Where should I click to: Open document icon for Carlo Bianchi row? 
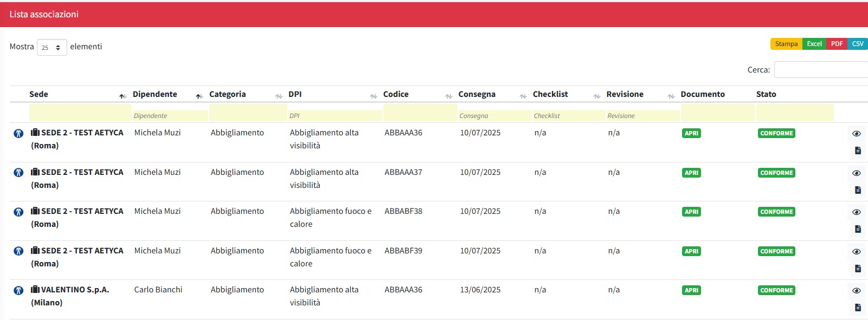click(x=858, y=308)
